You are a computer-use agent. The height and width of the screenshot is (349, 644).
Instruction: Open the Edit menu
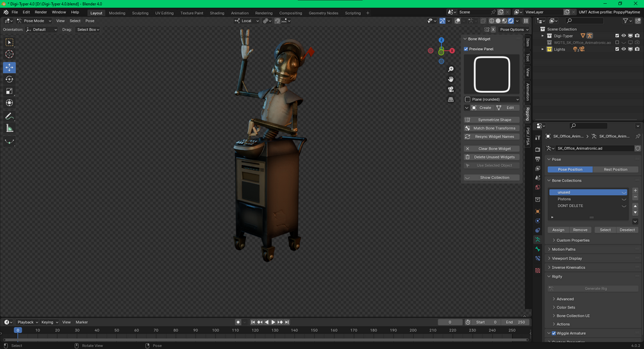(x=26, y=12)
